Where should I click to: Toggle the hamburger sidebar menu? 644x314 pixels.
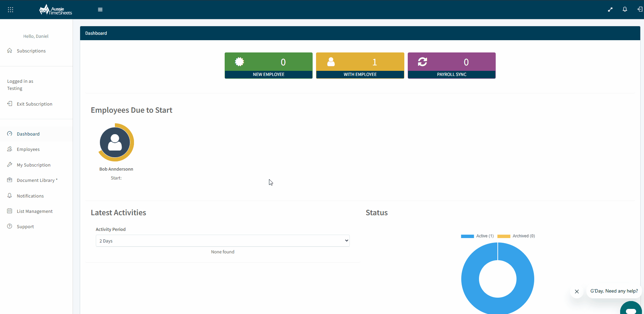coord(100,10)
